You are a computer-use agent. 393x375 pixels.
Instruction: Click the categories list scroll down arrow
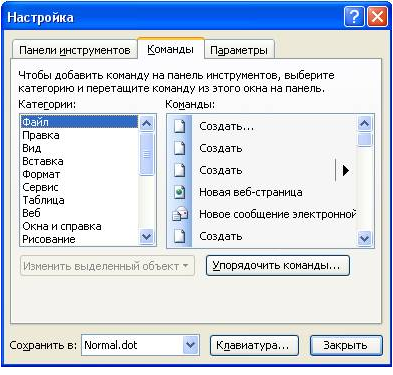pos(147,237)
